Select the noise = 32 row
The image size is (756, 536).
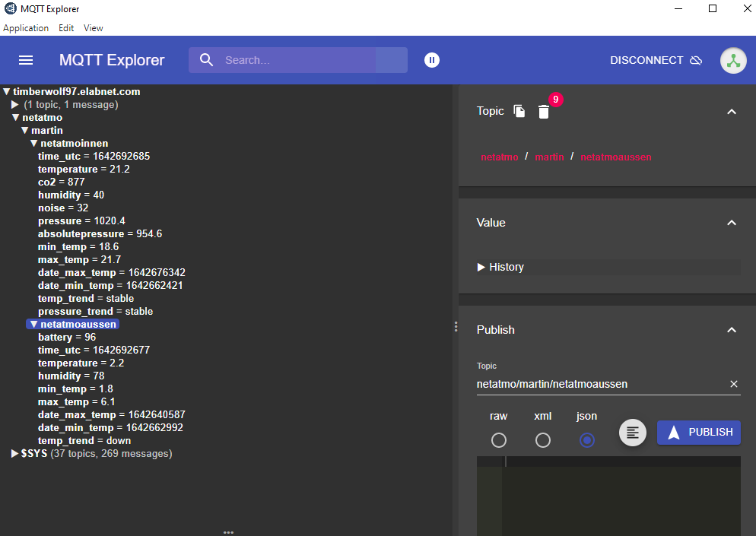click(63, 208)
